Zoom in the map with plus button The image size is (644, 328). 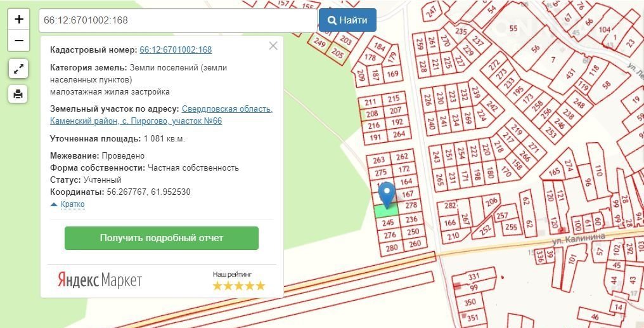[x=18, y=19]
